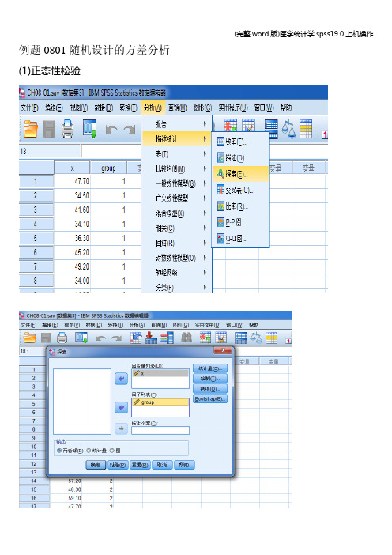Choose Q-Q 图... in submenu
392x555 pixels.
click(240, 239)
